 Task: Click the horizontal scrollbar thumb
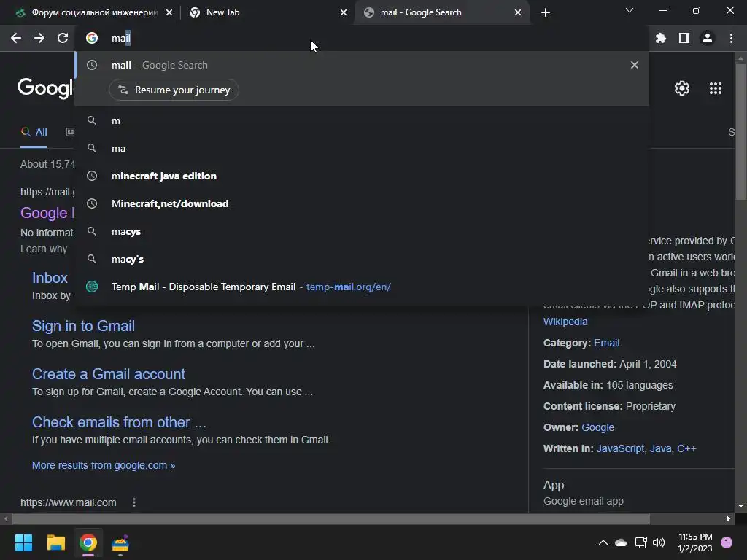(331, 518)
